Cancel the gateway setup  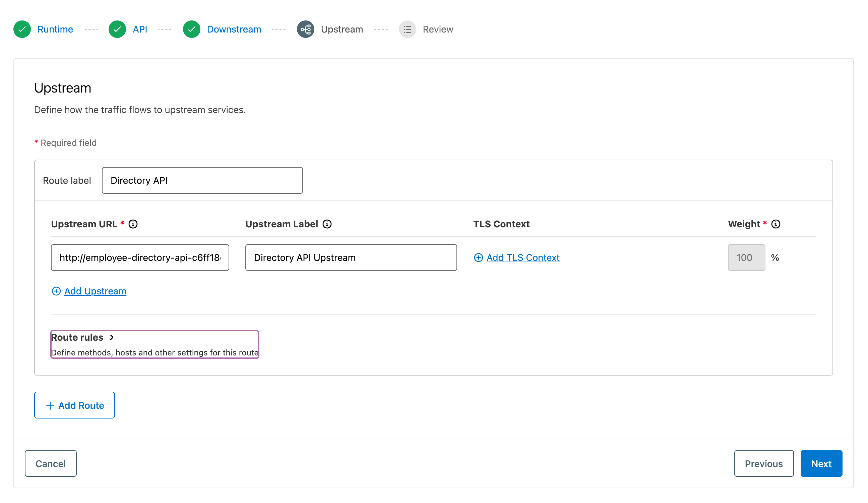coord(51,463)
